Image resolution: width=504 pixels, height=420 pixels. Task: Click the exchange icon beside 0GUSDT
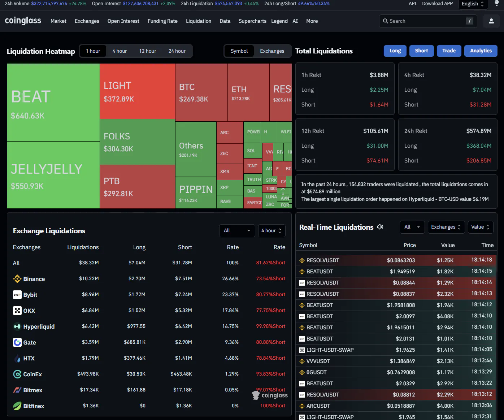(302, 372)
